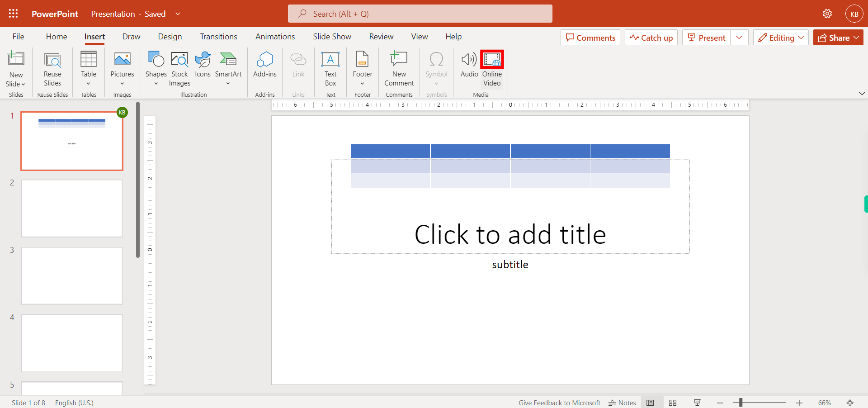
Task: Zoom in with the plus button
Action: coord(799,403)
